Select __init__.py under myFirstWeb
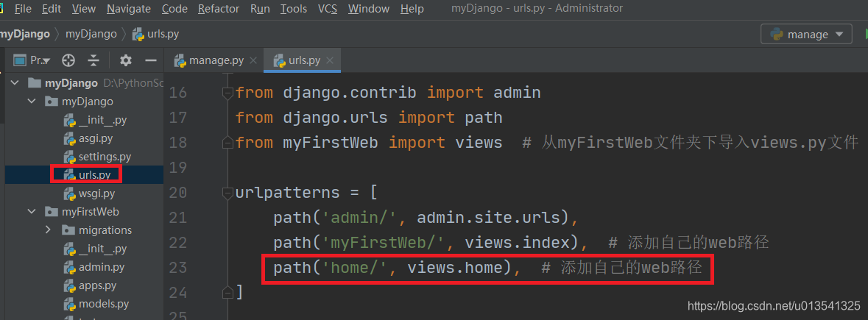868x320 pixels. tap(95, 249)
